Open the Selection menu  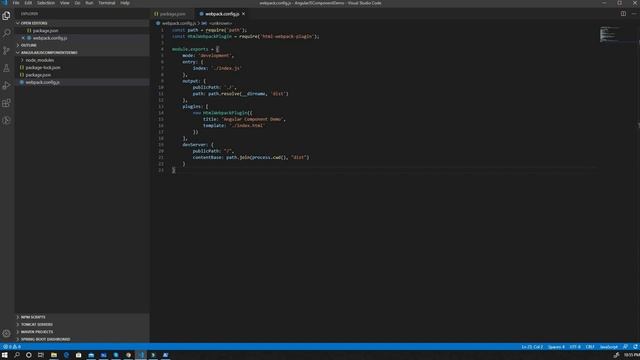click(46, 3)
